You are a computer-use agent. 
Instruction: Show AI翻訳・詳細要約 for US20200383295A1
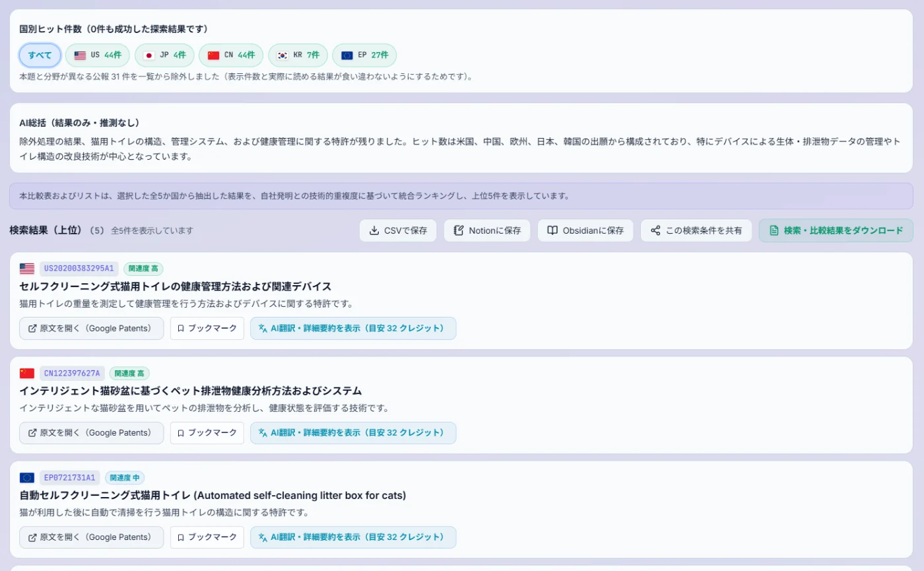353,328
